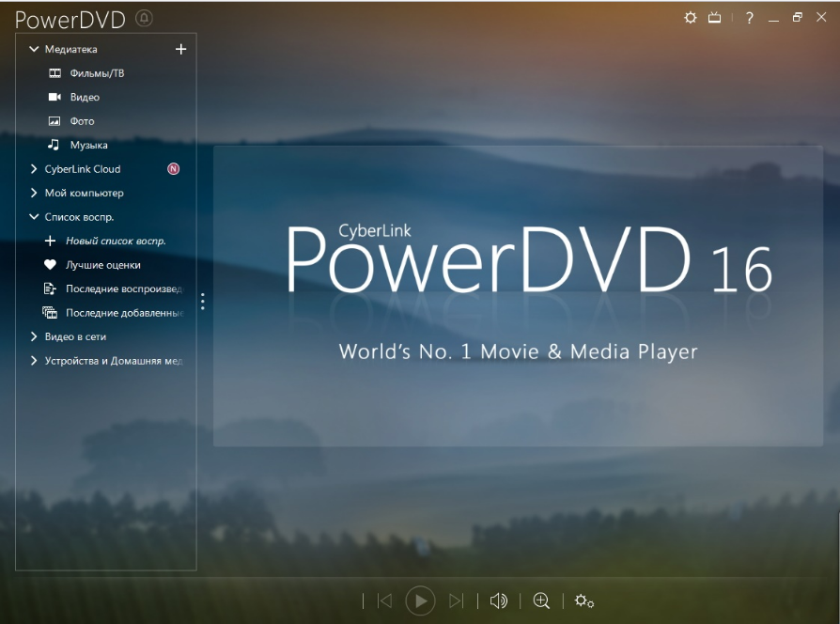Click the note icon beside Музыка
Image resolution: width=840 pixels, height=624 pixels.
pyautogui.click(x=54, y=145)
